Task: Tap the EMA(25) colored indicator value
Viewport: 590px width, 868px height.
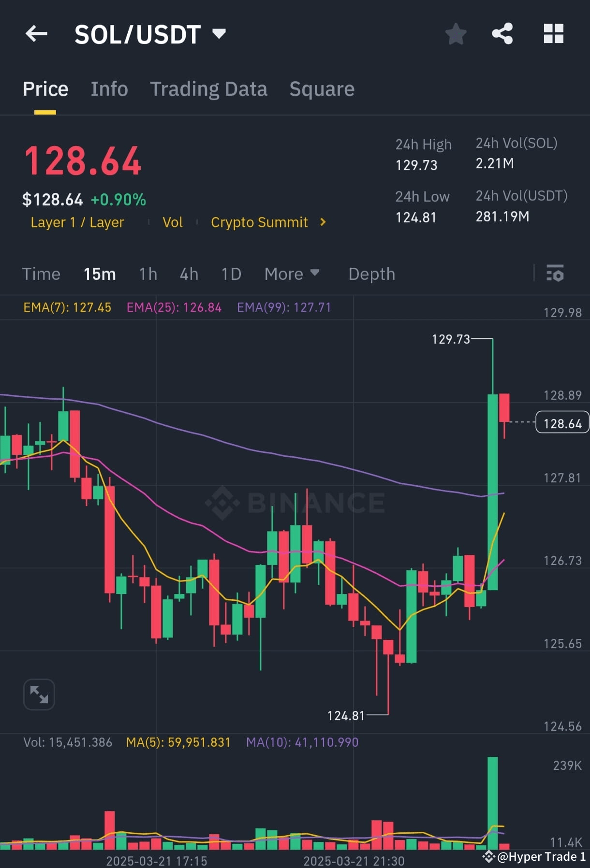Action: 174,307
